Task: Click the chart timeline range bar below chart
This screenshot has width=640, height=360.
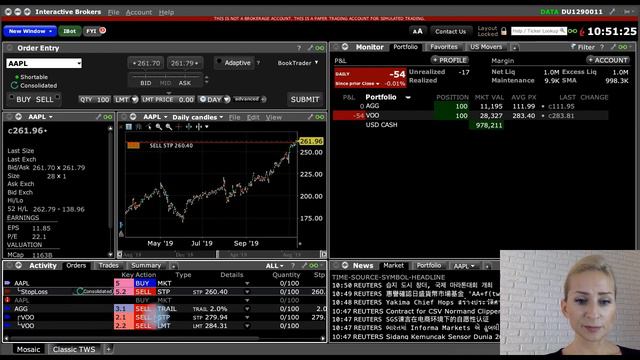Action: point(222,254)
